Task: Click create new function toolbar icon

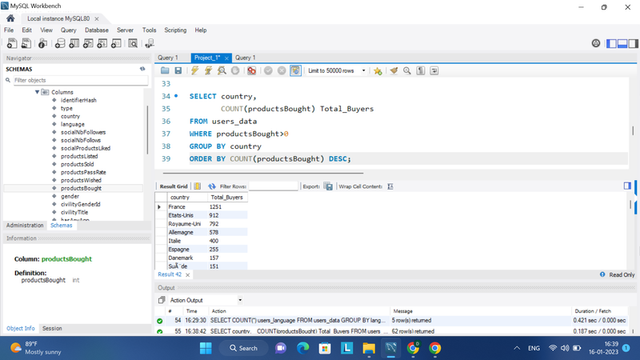Action: 116,43
